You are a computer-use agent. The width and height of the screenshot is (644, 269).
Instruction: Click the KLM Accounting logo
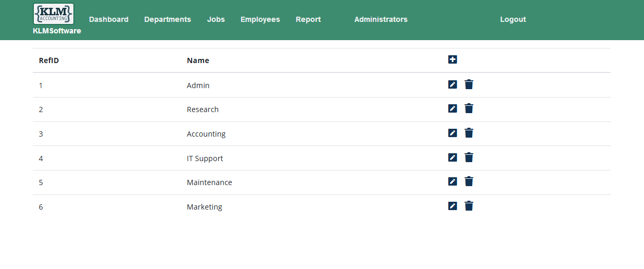pos(53,14)
